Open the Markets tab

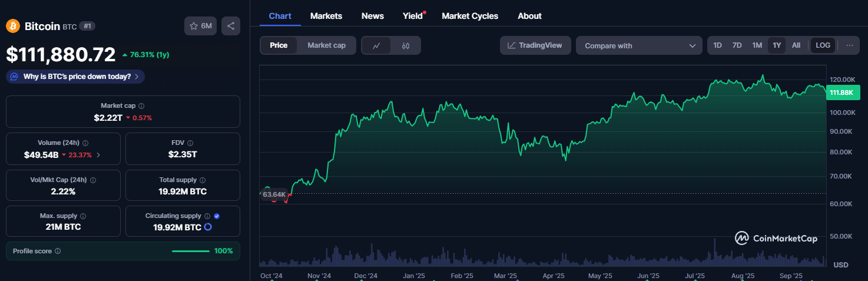326,16
